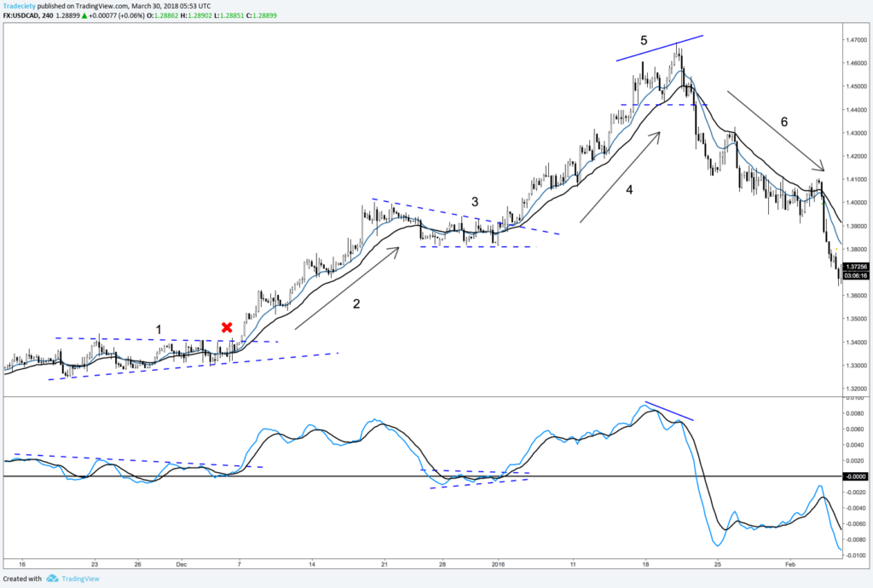Select the Dec label on the time axis

[x=181, y=564]
